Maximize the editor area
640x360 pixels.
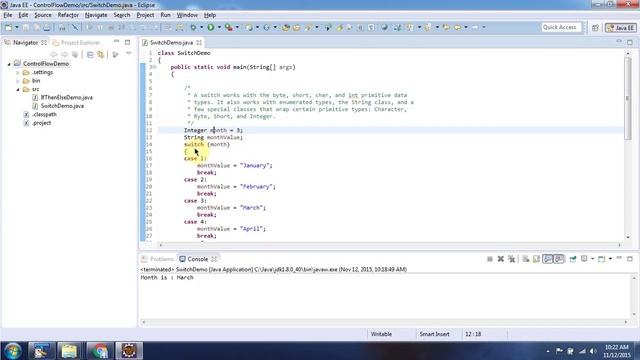(630, 42)
